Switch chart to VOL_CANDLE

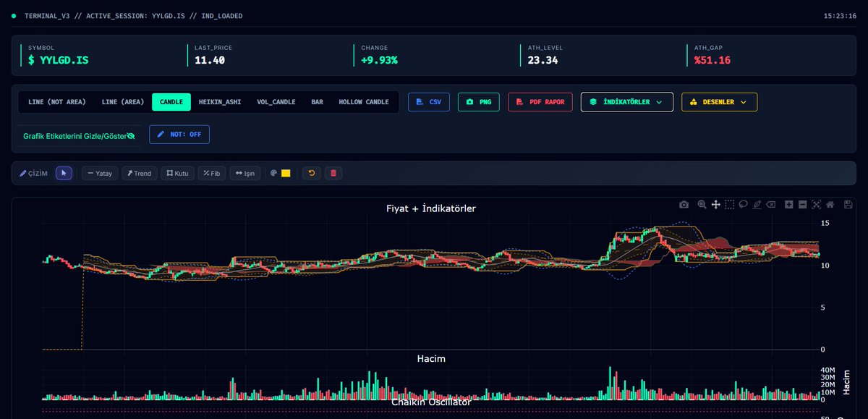click(x=276, y=102)
